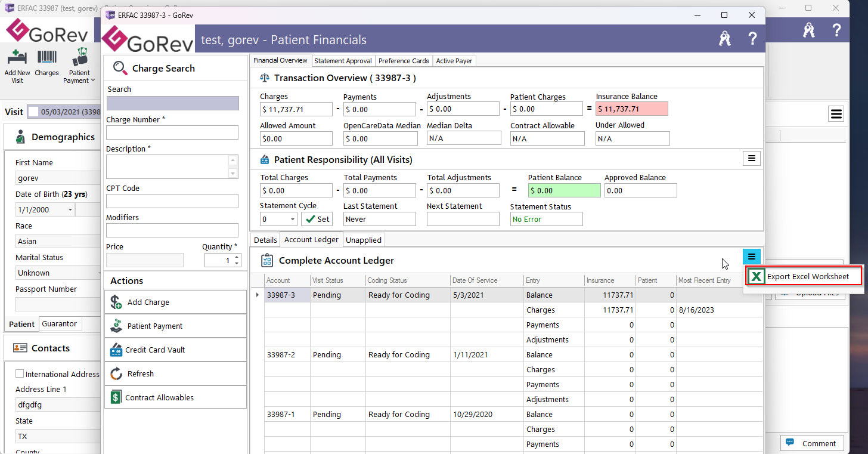
Task: Select the Account Ledger tab
Action: pos(312,239)
